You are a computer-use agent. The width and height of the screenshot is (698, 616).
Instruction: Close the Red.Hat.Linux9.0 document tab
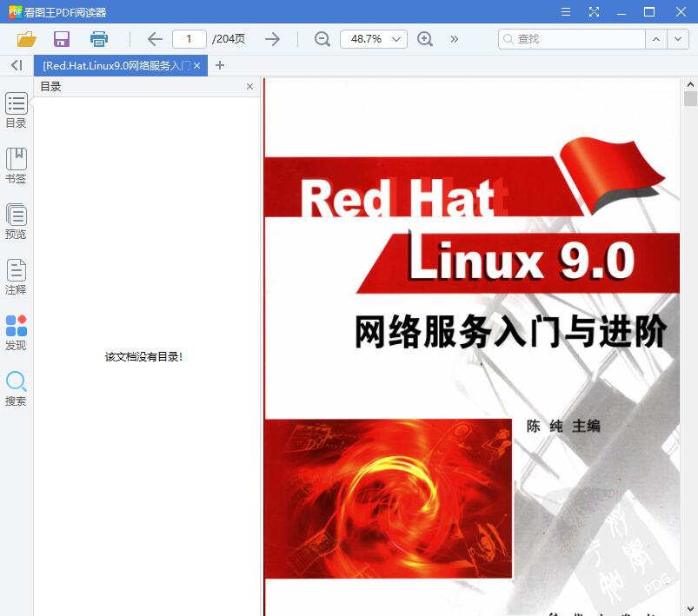click(196, 66)
